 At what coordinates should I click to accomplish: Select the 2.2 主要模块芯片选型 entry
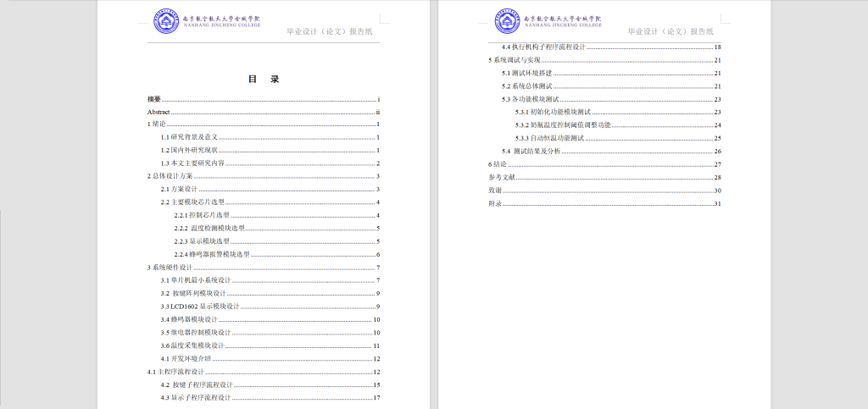tap(270, 202)
